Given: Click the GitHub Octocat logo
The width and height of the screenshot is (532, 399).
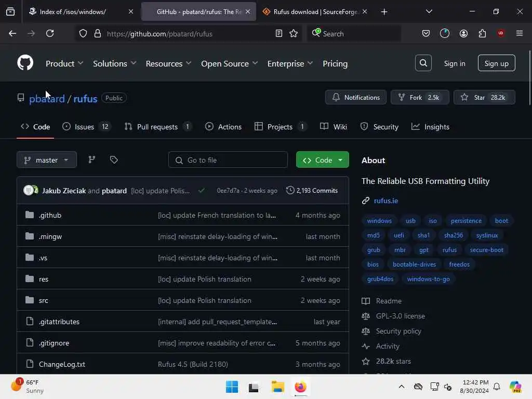Looking at the screenshot, I should coord(25,63).
